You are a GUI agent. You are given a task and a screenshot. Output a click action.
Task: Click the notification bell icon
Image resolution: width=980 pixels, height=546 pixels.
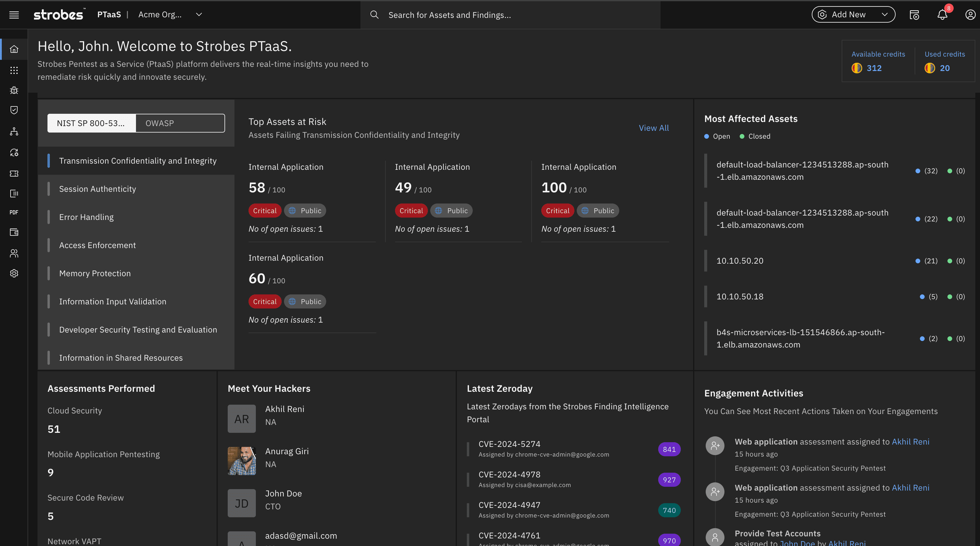[x=942, y=15]
